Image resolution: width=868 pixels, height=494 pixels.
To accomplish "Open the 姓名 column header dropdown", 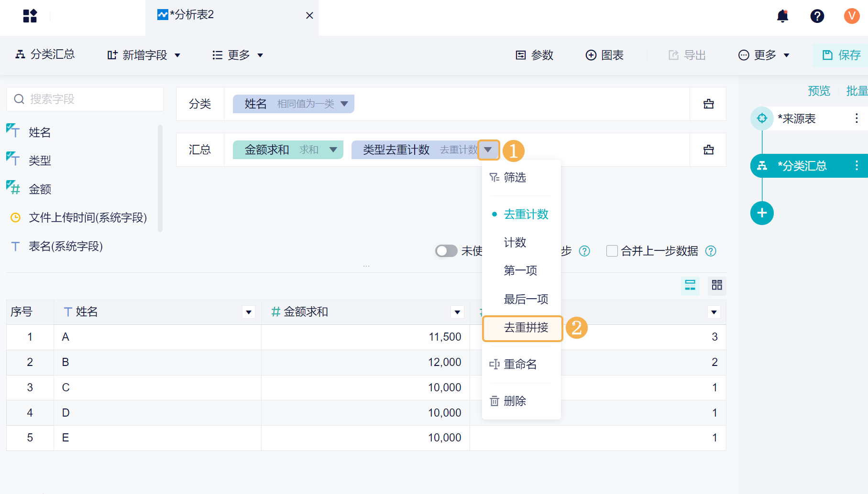I will click(249, 312).
